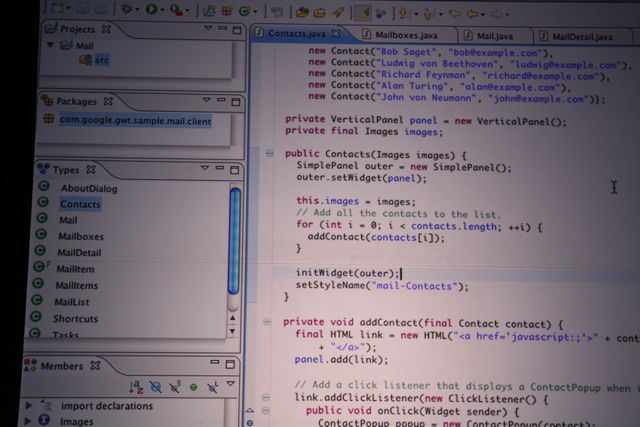Collapse the Contacts constructor code fold
Image resolution: width=640 pixels, height=427 pixels.
[x=269, y=153]
